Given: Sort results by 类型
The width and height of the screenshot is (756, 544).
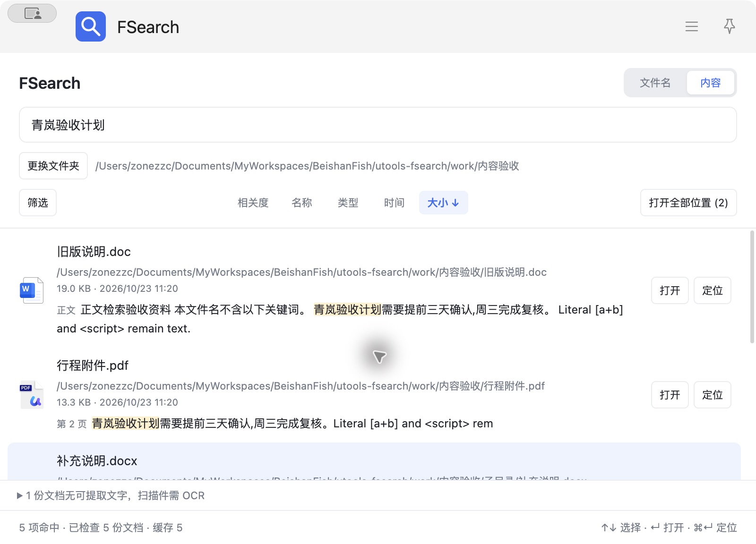Looking at the screenshot, I should (348, 203).
